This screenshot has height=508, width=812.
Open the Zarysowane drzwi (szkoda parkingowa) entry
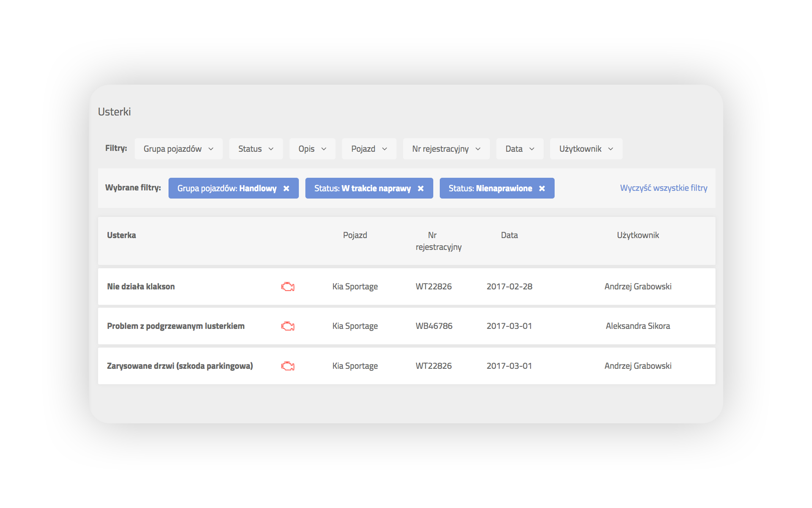(x=180, y=366)
